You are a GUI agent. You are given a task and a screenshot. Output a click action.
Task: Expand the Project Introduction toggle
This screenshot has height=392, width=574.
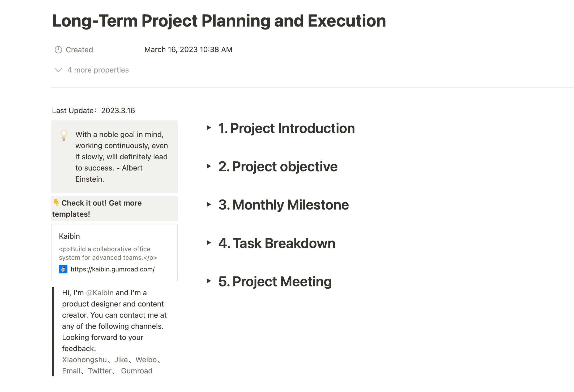pos(209,128)
